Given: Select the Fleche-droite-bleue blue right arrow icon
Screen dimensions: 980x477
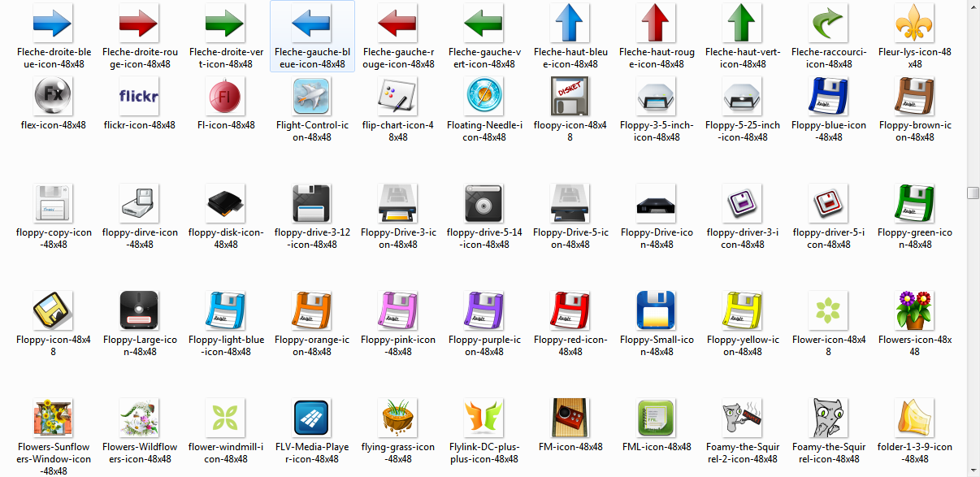Looking at the screenshot, I should 54,23.
